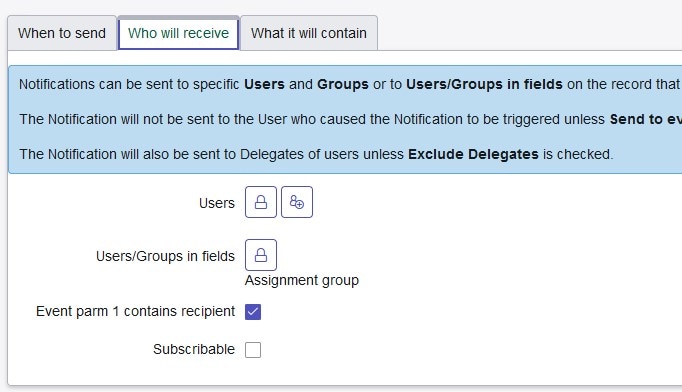682x392 pixels.
Task: Open the What it will contain tab
Action: point(309,33)
